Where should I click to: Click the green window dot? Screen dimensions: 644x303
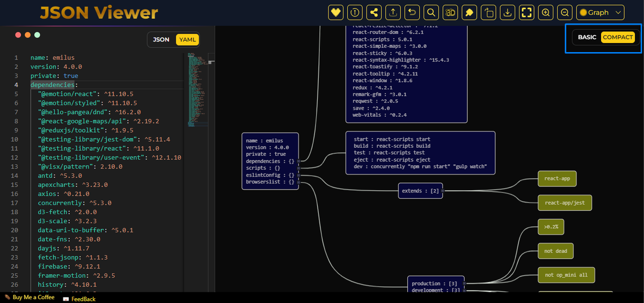[37, 34]
